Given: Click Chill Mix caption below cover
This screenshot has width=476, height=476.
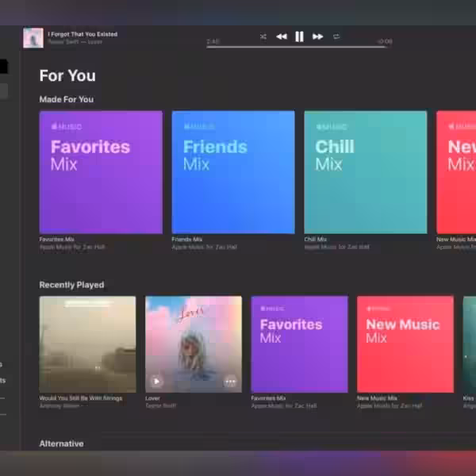Looking at the screenshot, I should 316,240.
